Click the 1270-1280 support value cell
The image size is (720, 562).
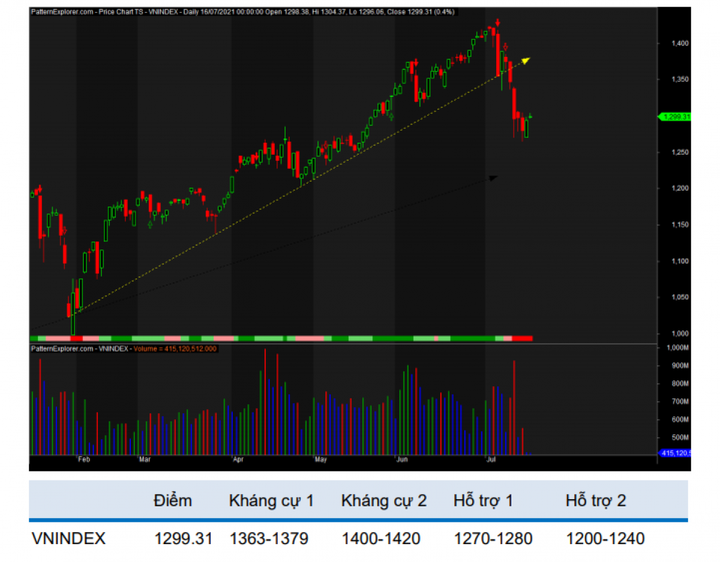[x=491, y=539]
